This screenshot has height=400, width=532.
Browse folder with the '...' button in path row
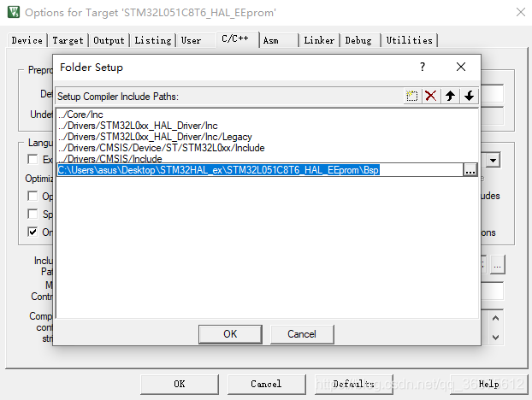470,170
